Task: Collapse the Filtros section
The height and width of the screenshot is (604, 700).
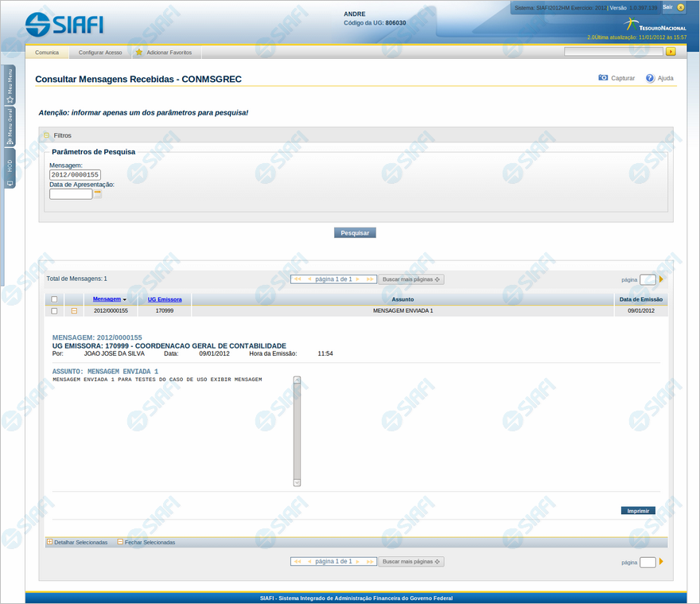Action: point(47,136)
